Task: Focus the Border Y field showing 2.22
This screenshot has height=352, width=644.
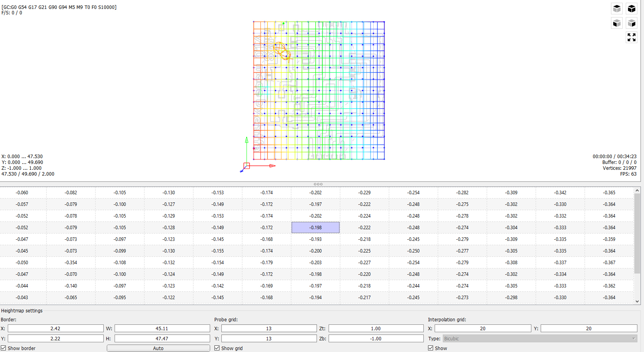Action: (x=56, y=338)
